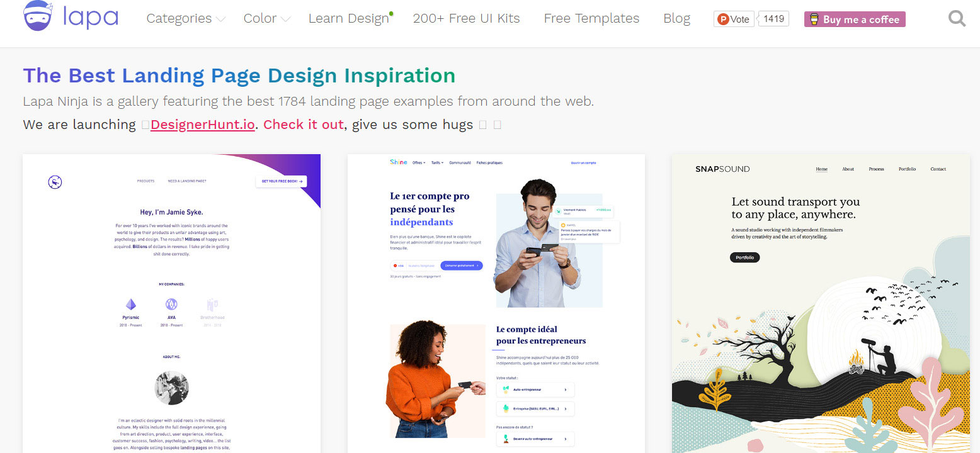Click the round logo in Jamie Syke page preview
Viewport: 980px width, 453px height.
[55, 182]
